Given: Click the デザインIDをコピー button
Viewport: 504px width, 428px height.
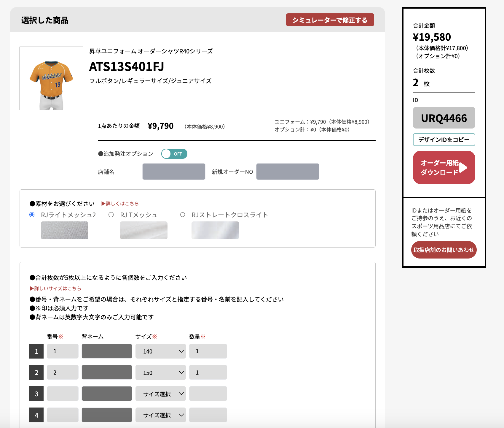Looking at the screenshot, I should [x=444, y=140].
